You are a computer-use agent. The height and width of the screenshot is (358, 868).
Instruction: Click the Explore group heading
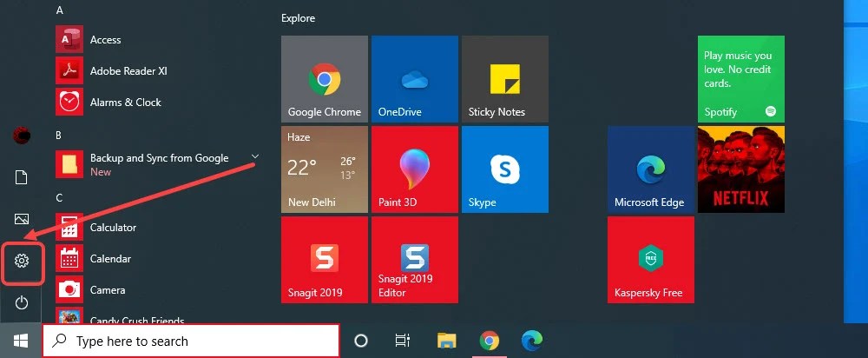298,18
